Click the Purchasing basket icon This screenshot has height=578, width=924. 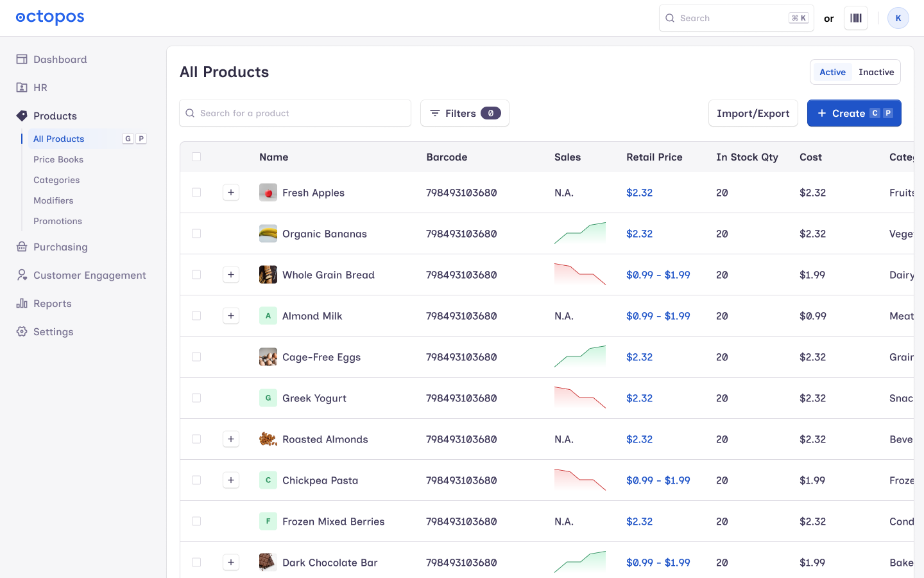pos(22,247)
